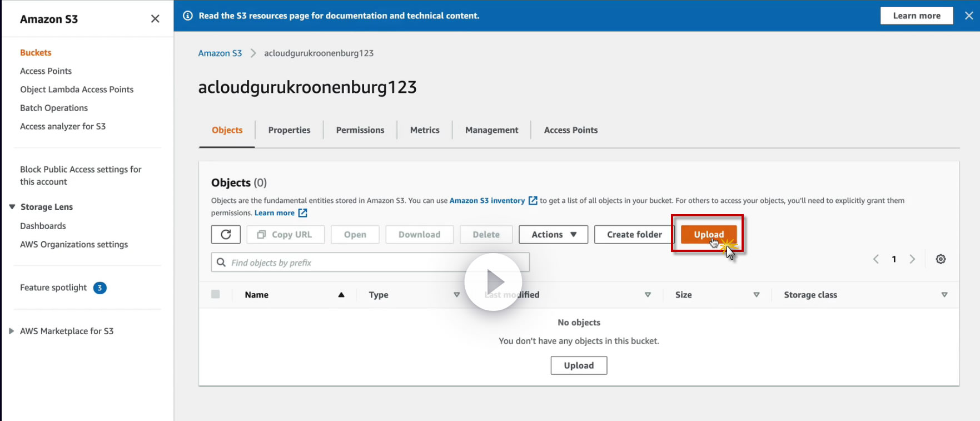Viewport: 980px width, 421px height.
Task: Click the bucket name in the breadcrumb
Action: point(319,53)
